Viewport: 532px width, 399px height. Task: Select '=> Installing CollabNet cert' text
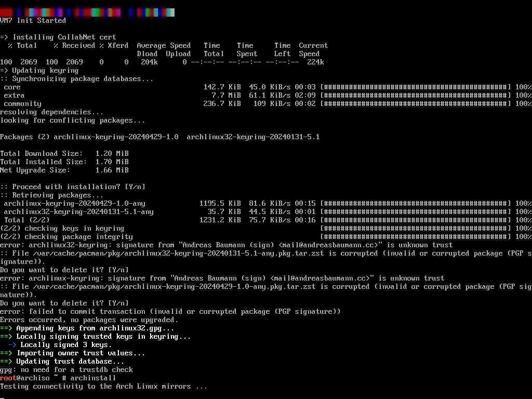[58, 37]
